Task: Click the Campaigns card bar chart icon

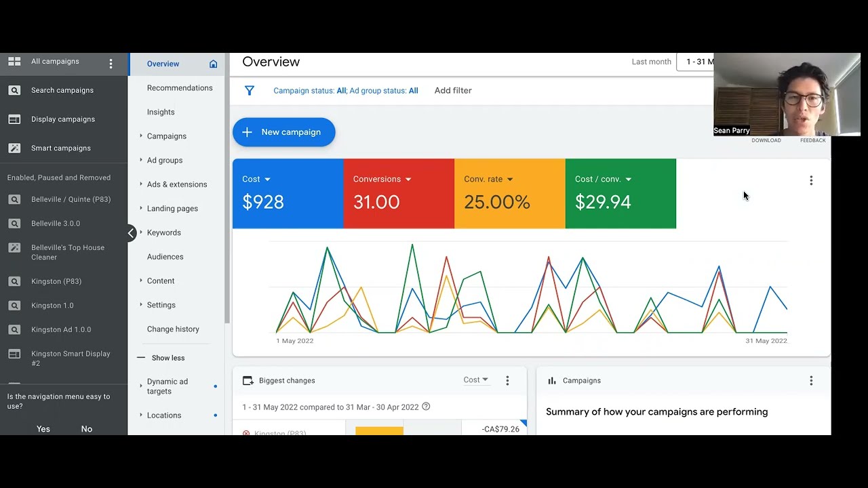Action: pyautogui.click(x=552, y=381)
